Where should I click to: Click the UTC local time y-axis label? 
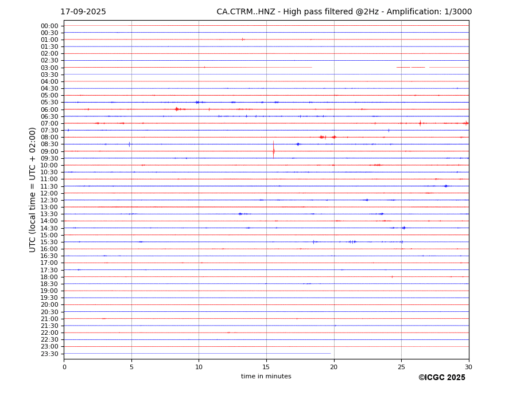coord(32,190)
